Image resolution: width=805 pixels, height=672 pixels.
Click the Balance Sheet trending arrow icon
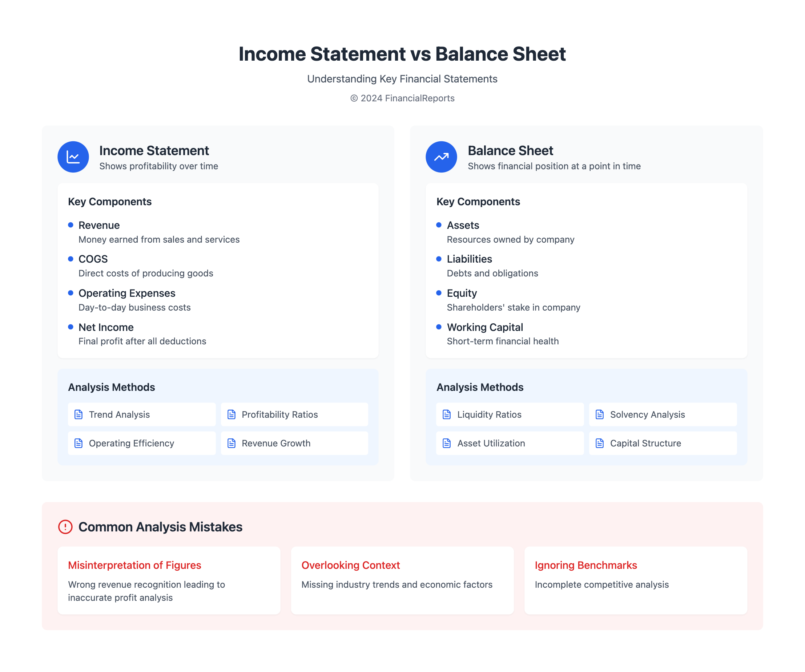point(441,157)
